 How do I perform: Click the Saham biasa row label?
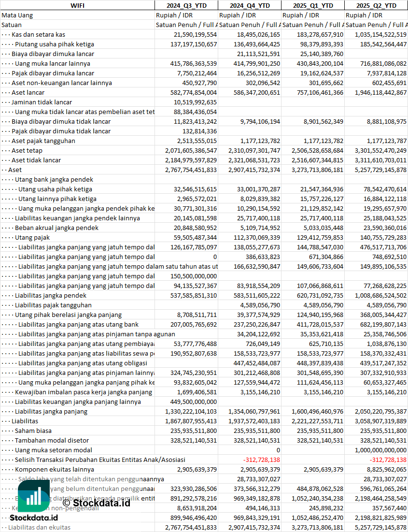tap(33, 431)
